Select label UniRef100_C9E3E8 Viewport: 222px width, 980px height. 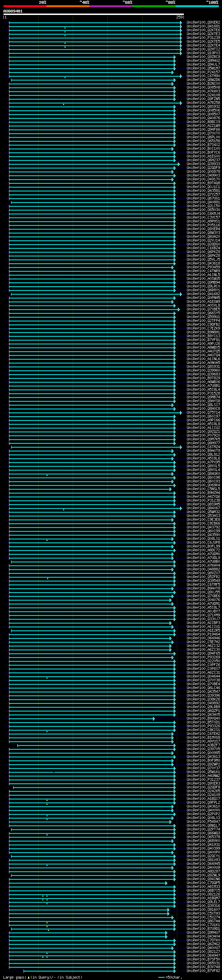203,520
